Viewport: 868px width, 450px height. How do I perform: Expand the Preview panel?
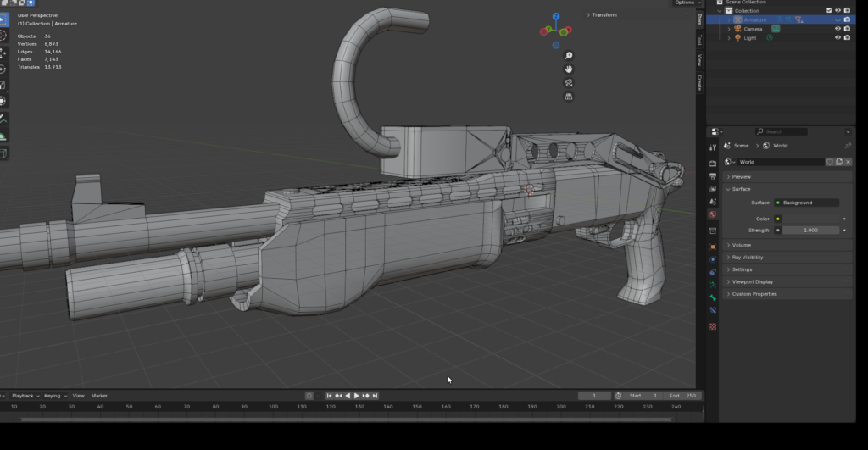pos(787,176)
